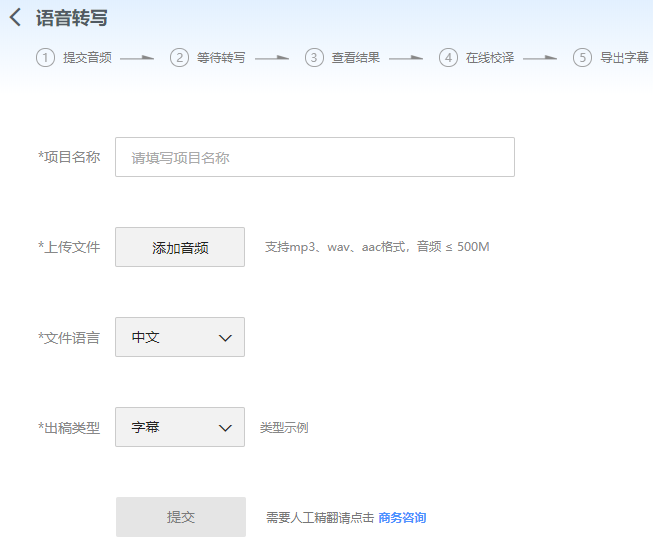Viewport: 653px width, 552px height.
Task: Click the *项目名称 field label
Action: 69,157
